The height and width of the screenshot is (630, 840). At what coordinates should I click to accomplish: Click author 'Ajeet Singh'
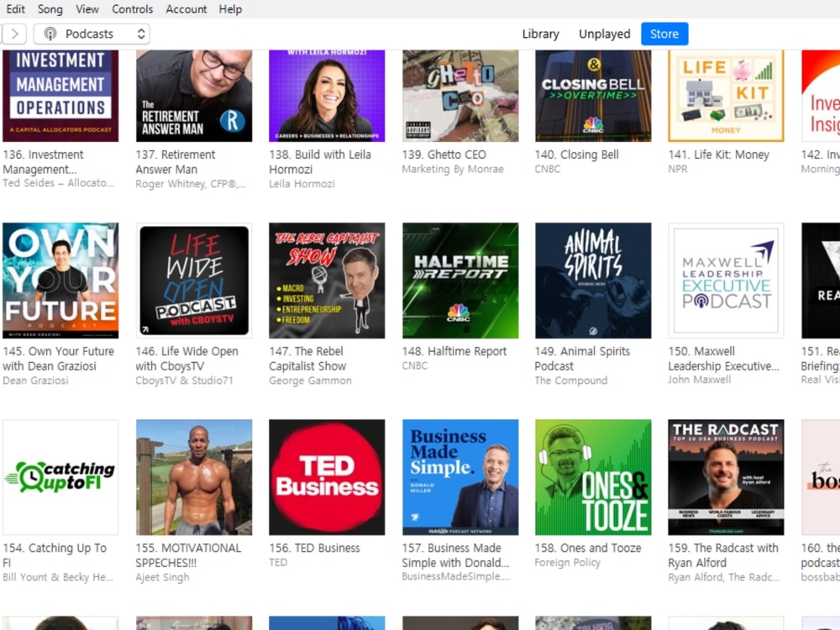pos(162,578)
